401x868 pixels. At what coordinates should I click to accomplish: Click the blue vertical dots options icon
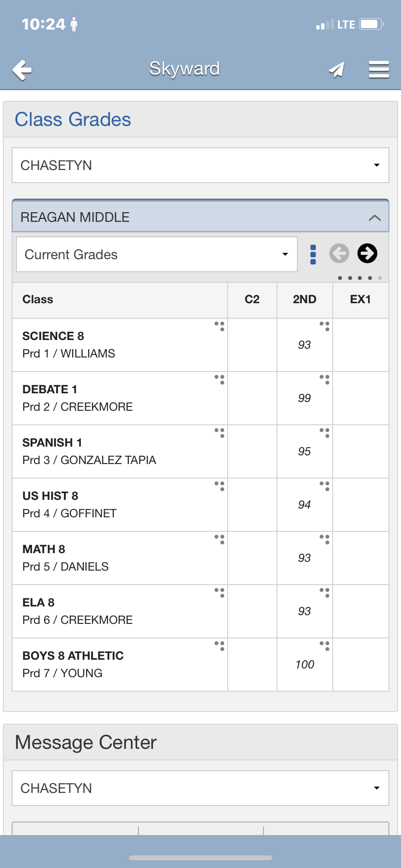point(313,254)
